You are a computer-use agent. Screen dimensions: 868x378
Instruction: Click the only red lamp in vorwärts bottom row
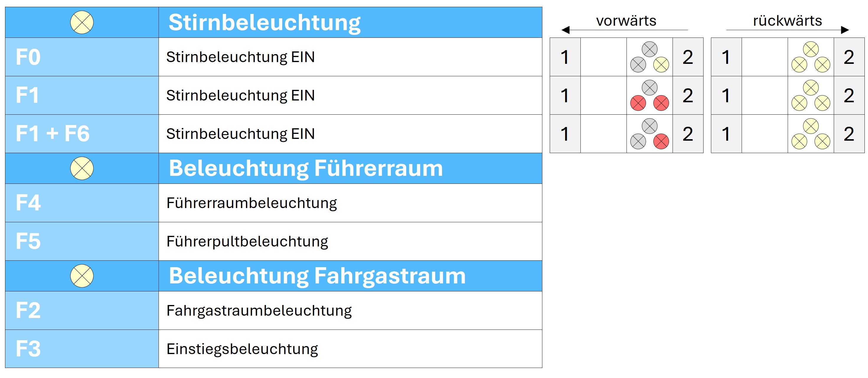click(x=661, y=142)
